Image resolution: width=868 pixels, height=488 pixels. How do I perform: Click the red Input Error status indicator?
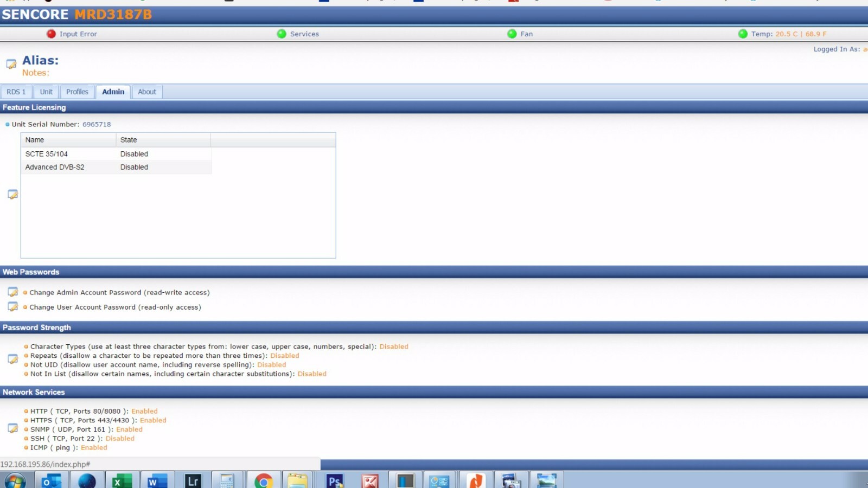pos(51,34)
